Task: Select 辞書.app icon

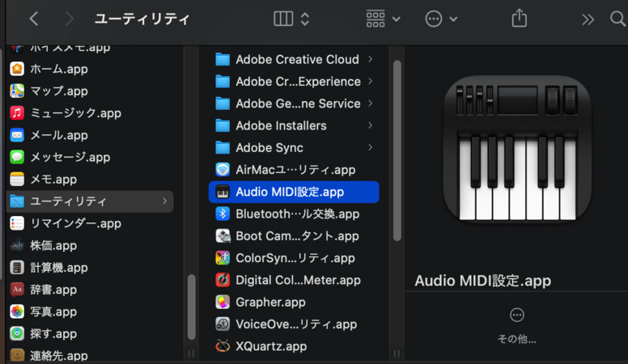Action: click(x=17, y=290)
